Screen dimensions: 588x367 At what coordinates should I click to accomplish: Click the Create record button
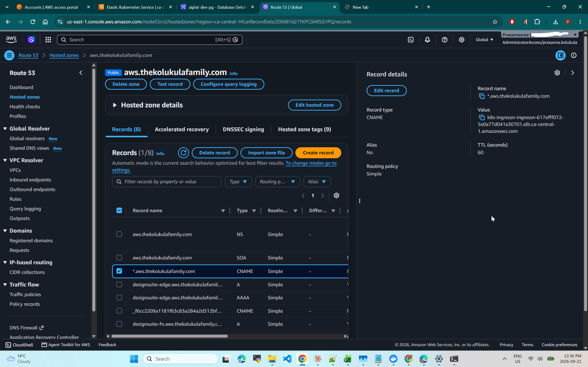pyautogui.click(x=318, y=153)
